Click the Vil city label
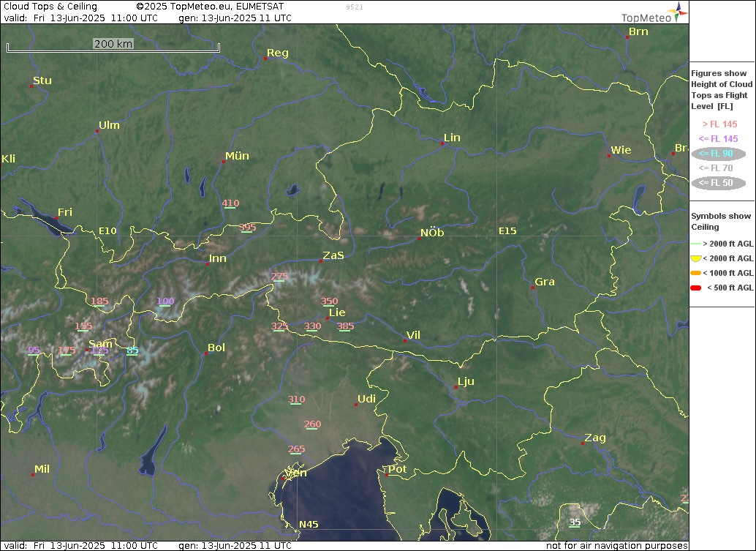The width and height of the screenshot is (756, 551). tap(413, 335)
